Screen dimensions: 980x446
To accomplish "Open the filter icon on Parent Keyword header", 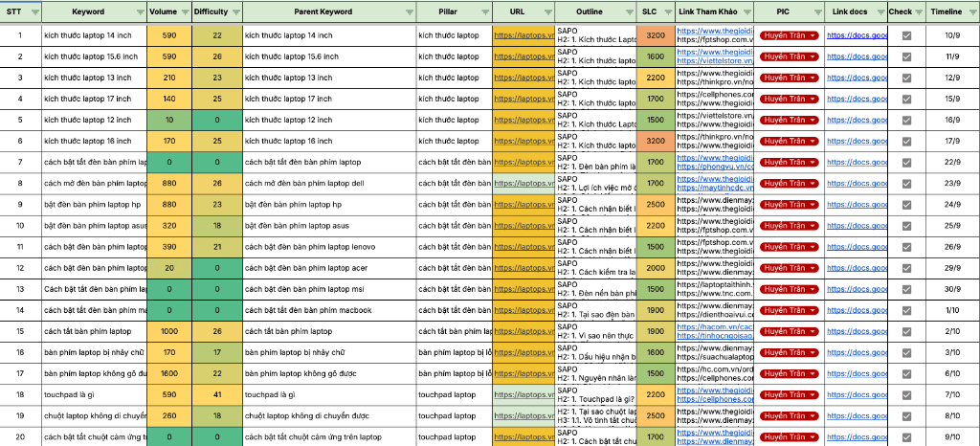I will point(409,11).
